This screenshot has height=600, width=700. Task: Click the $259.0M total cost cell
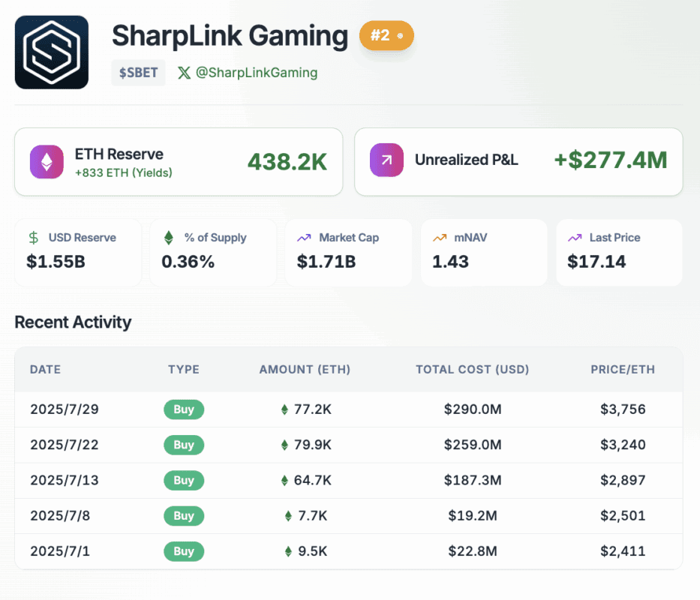(473, 445)
